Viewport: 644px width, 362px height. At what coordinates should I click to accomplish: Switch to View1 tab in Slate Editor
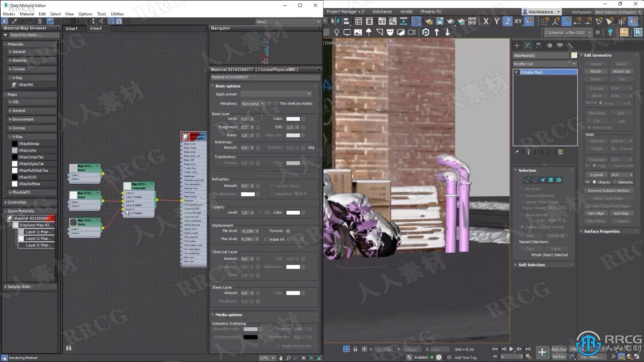point(72,28)
